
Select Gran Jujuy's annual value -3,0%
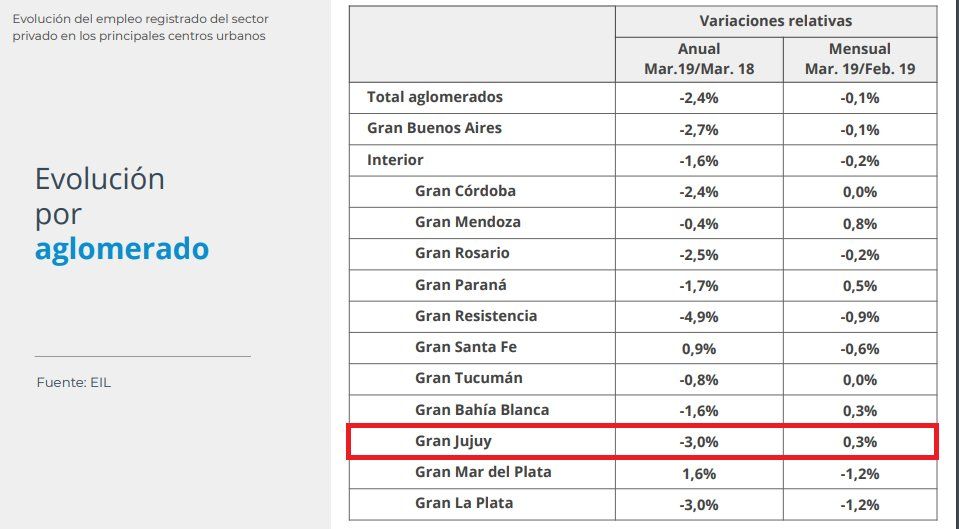click(698, 440)
